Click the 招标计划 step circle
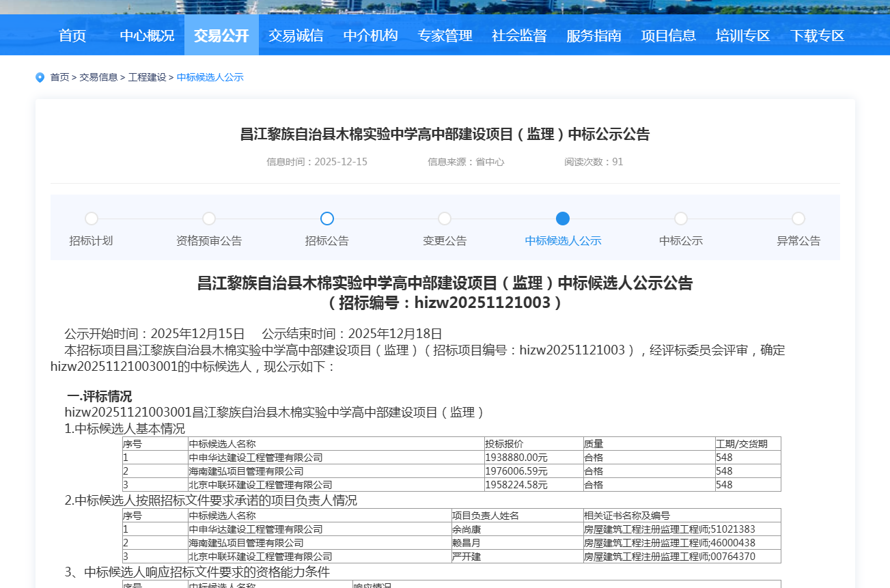Image resolution: width=890 pixels, height=588 pixels. 92,219
